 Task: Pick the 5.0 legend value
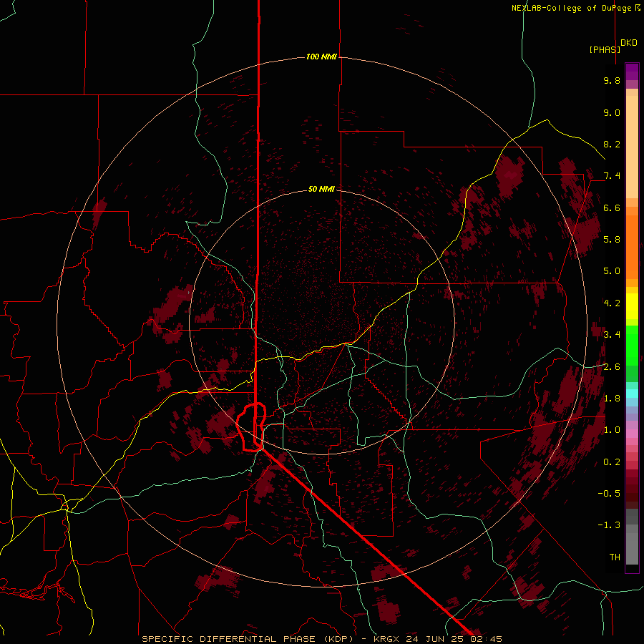(x=612, y=271)
